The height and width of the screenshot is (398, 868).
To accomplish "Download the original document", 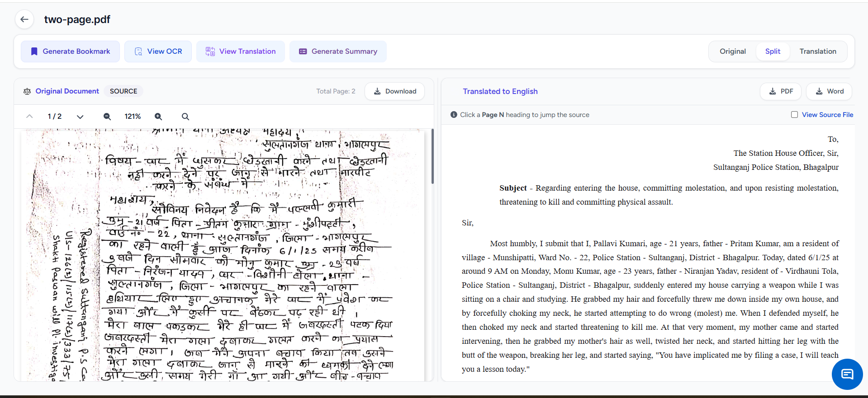I will point(394,91).
